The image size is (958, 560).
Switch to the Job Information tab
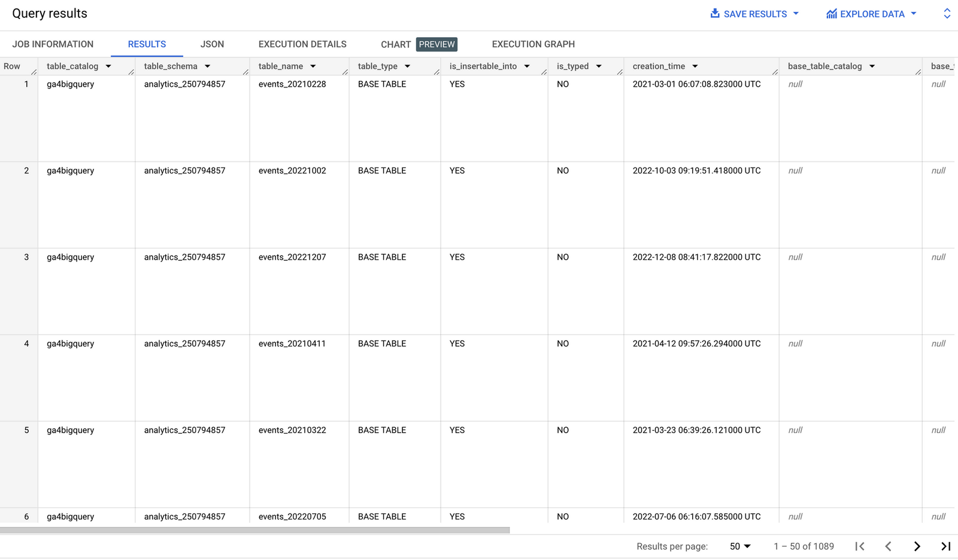point(53,44)
